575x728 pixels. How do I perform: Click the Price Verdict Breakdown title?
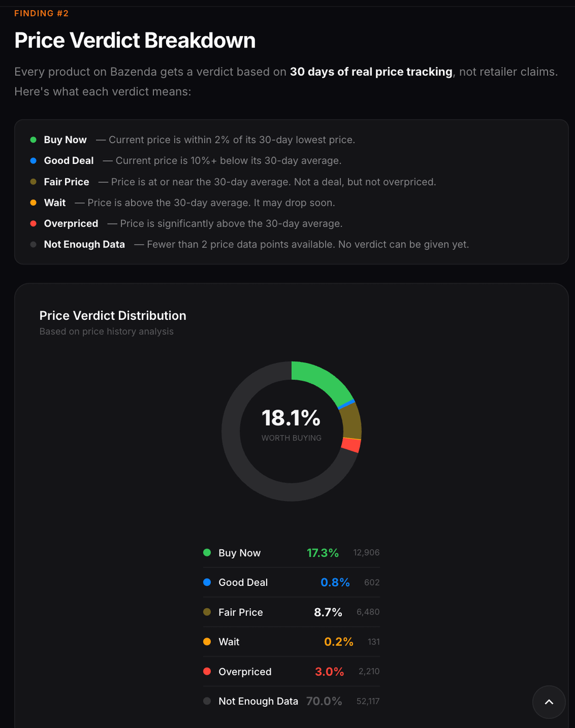(x=135, y=40)
